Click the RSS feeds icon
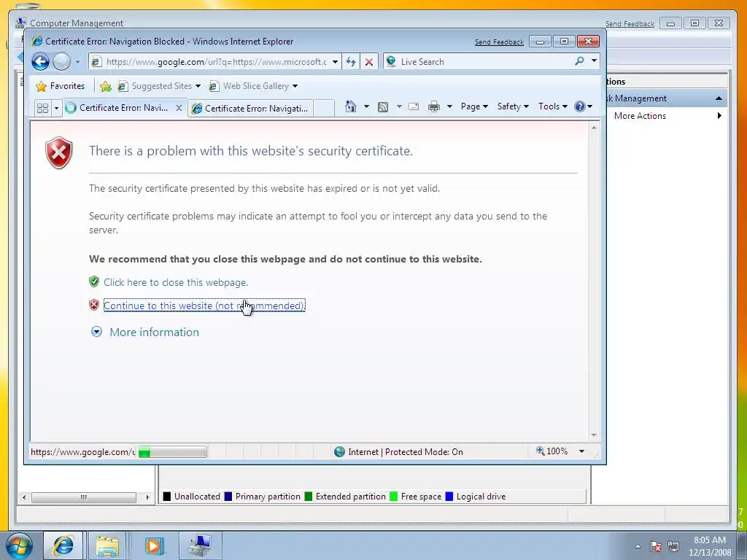The width and height of the screenshot is (747, 560). click(383, 106)
